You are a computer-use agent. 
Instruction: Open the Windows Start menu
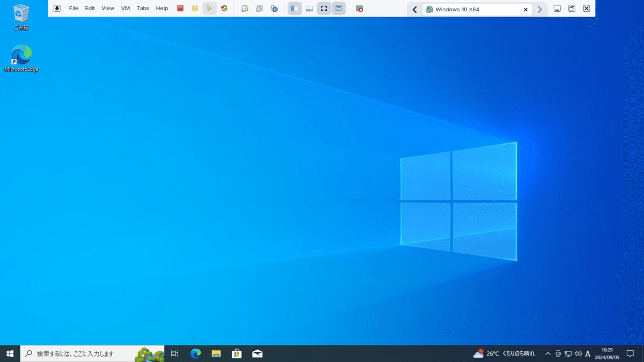pyautogui.click(x=10, y=353)
